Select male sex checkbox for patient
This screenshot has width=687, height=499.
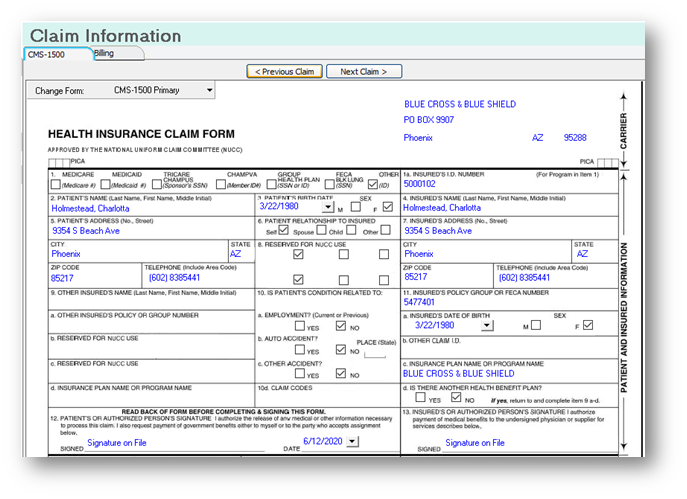pos(356,206)
